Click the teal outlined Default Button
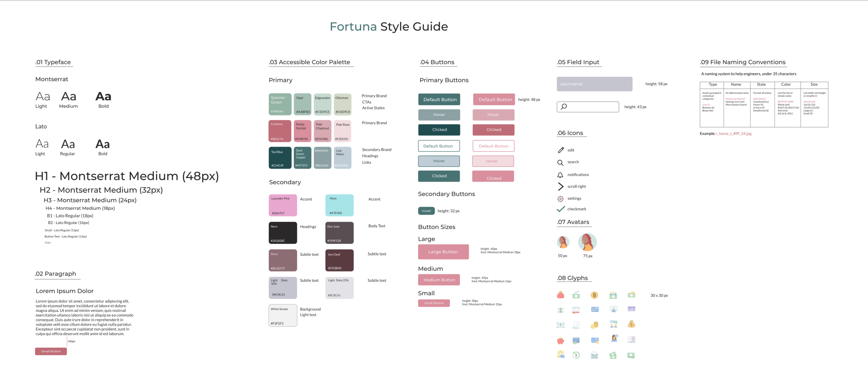The height and width of the screenshot is (379, 868). 439,146
